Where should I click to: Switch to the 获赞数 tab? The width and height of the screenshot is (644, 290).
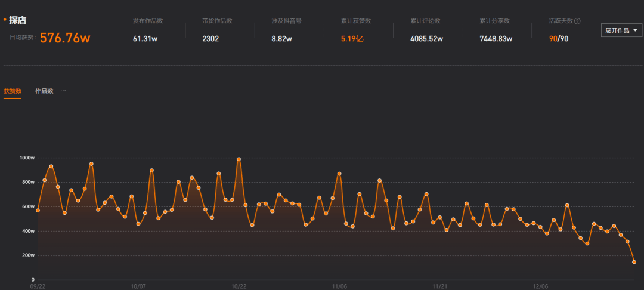pos(13,91)
